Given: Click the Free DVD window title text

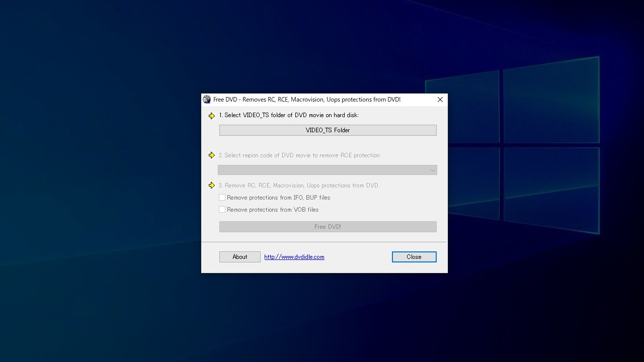Looking at the screenshot, I should pyautogui.click(x=307, y=100).
